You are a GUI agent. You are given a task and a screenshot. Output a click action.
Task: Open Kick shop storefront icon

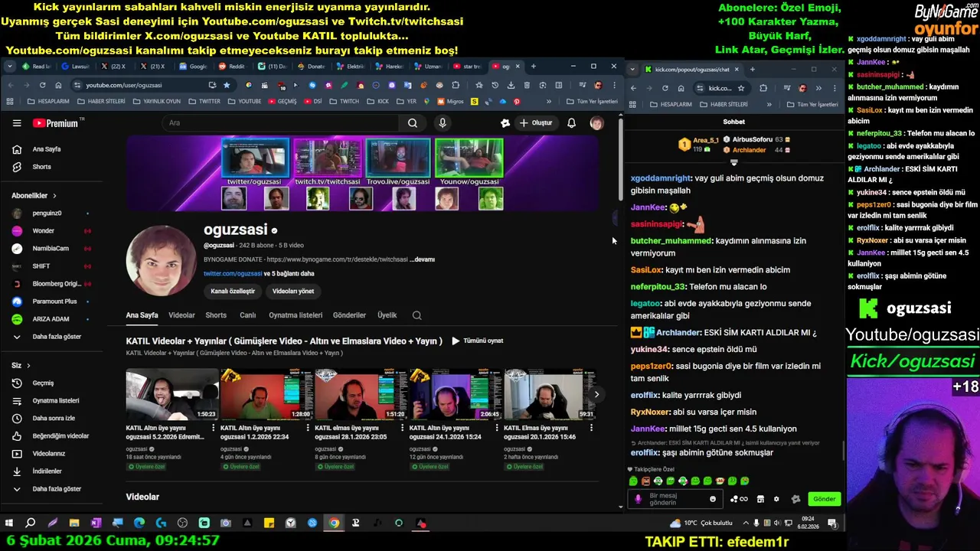point(760,499)
